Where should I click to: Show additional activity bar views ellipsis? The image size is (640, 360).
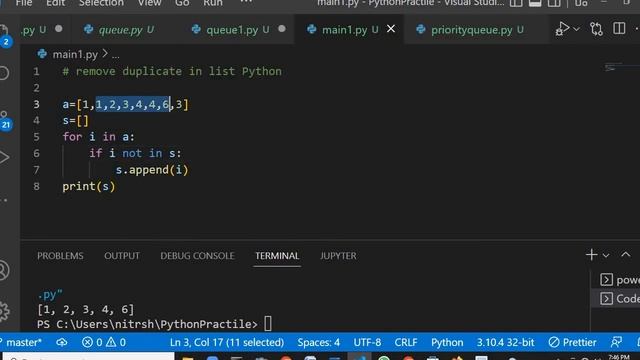[x=4, y=200]
